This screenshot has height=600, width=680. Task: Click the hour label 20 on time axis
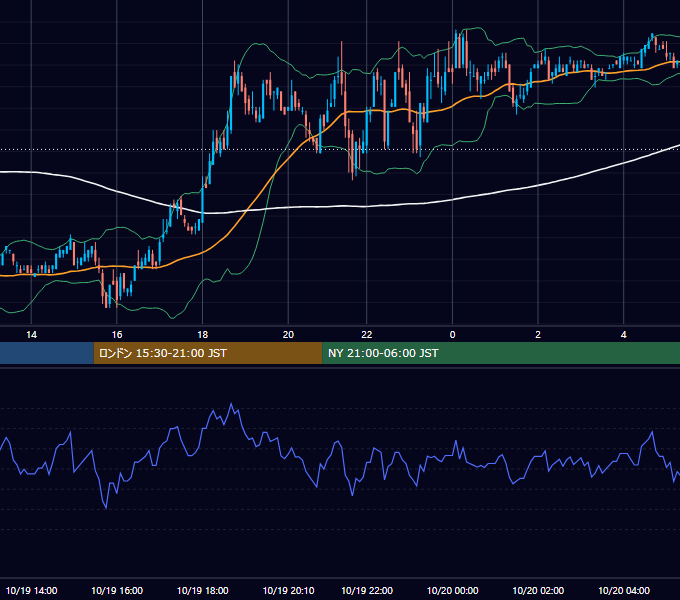pyautogui.click(x=288, y=335)
